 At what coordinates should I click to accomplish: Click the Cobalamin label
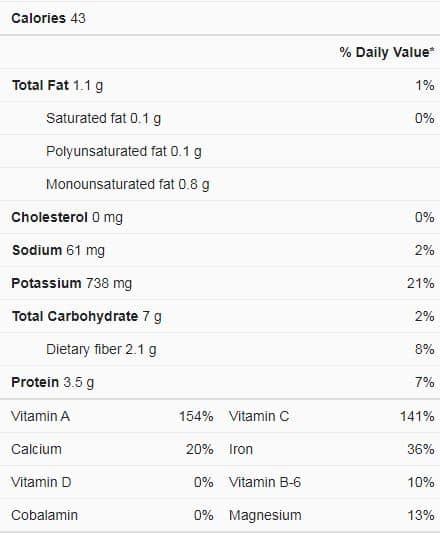pos(45,515)
